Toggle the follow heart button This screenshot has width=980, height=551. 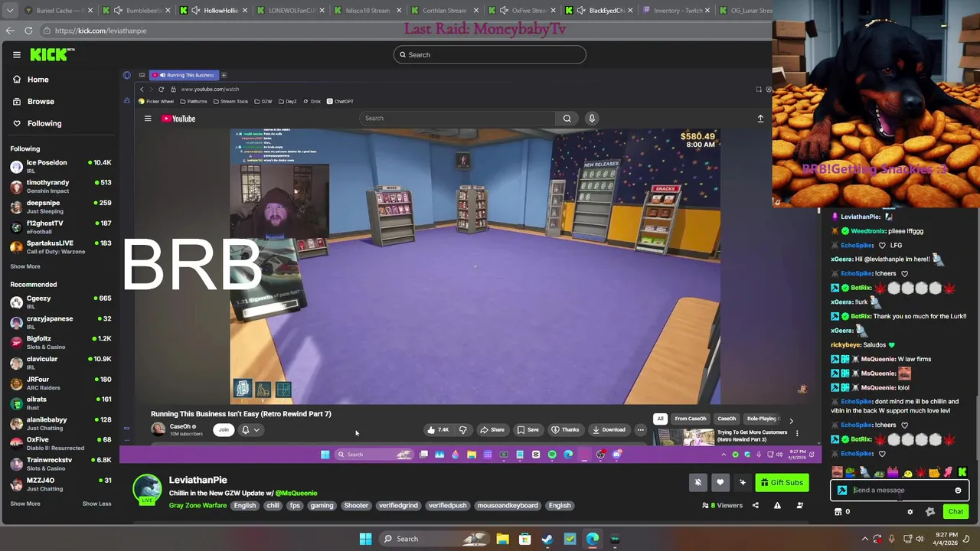[720, 482]
